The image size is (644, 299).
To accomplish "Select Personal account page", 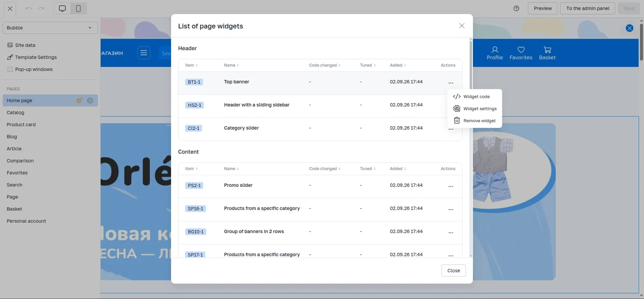I will (26, 221).
